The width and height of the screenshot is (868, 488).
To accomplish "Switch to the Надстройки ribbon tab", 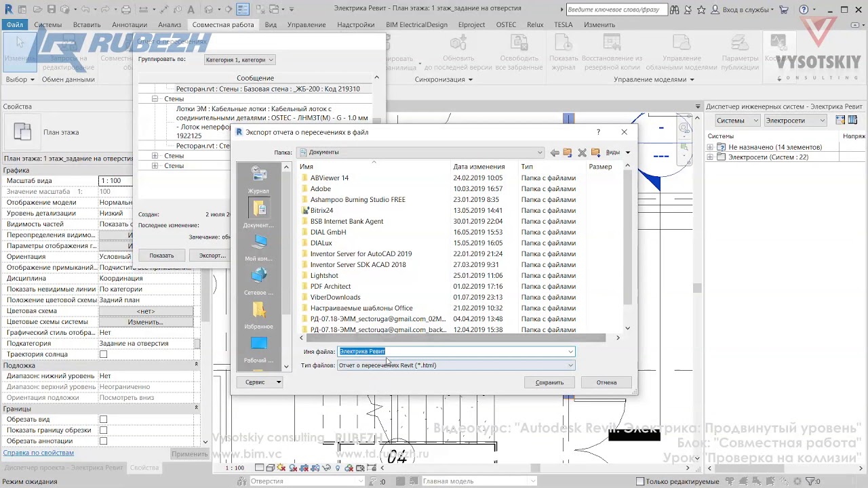I will pos(355,24).
